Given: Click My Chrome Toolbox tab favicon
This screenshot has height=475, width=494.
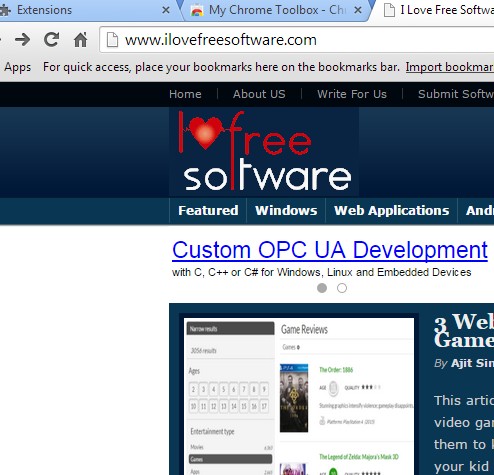Looking at the screenshot, I should [197, 10].
